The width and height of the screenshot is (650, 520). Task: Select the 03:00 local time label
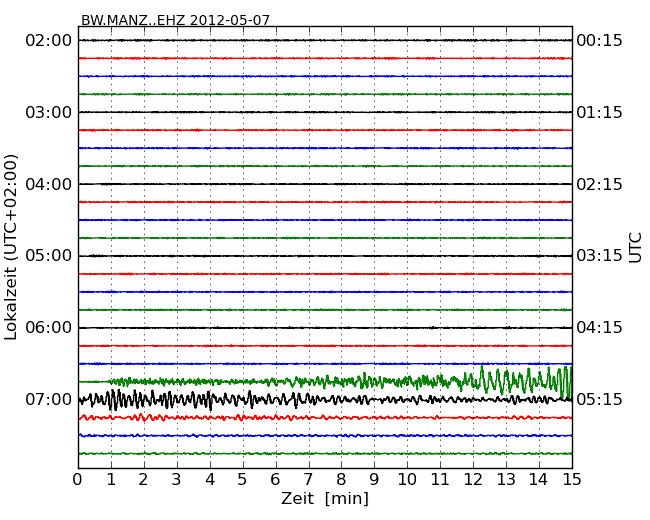click(x=49, y=112)
